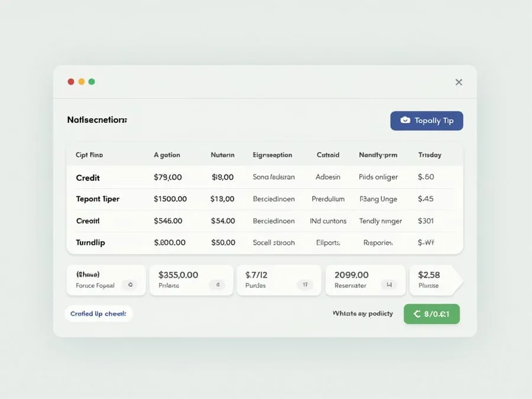Select the Tepont Tiper row

265,199
